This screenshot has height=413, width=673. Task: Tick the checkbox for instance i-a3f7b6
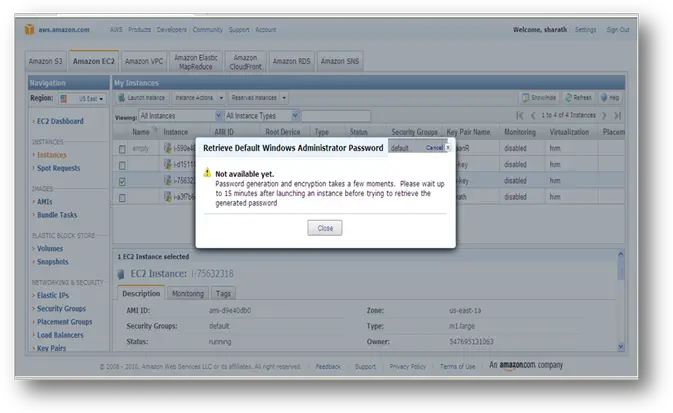pos(122,198)
